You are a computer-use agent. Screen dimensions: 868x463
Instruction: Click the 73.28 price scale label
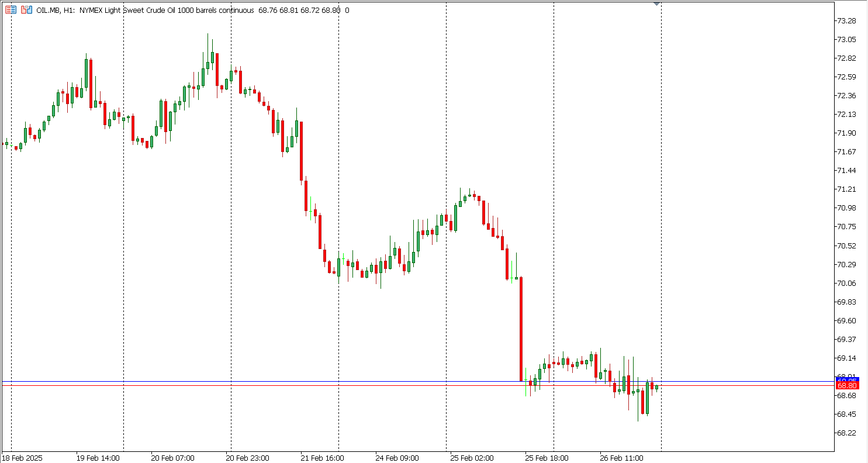tap(846, 20)
